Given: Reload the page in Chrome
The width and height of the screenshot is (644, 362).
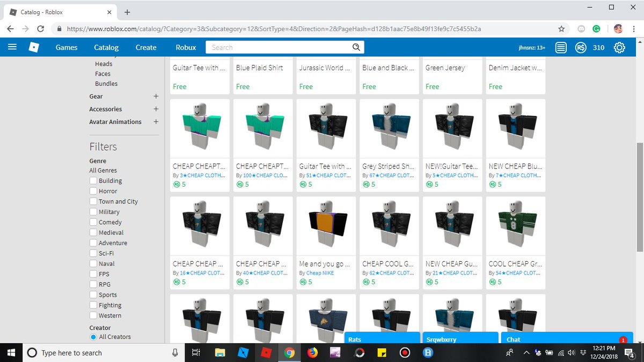Looking at the screenshot, I should tap(42, 28).
